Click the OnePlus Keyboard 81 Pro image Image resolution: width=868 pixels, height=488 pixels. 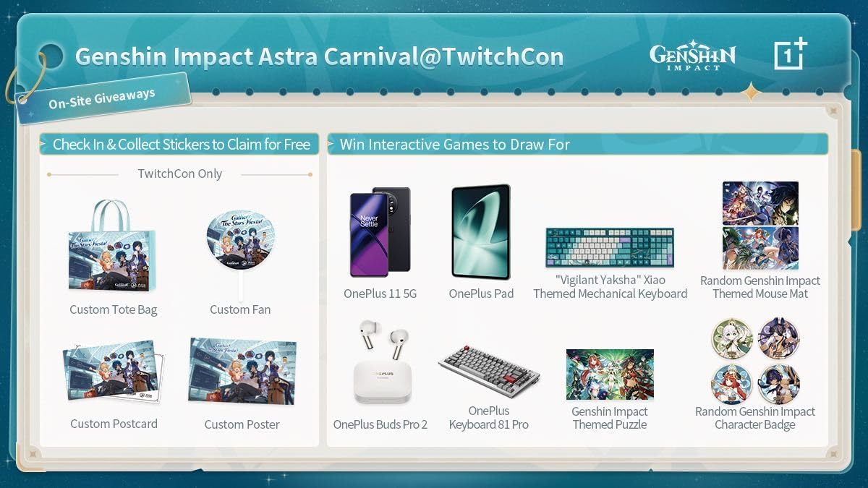[x=489, y=370]
